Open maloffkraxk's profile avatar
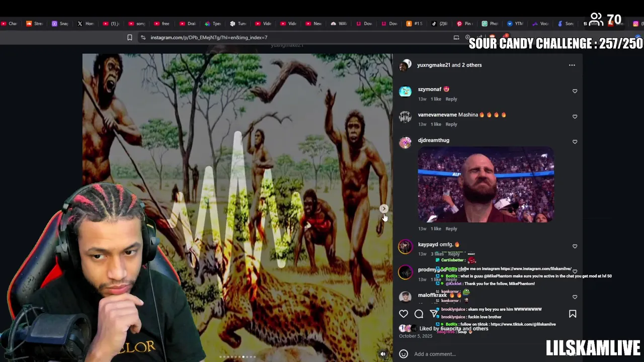Viewport: 644px width, 362px height. point(405,297)
